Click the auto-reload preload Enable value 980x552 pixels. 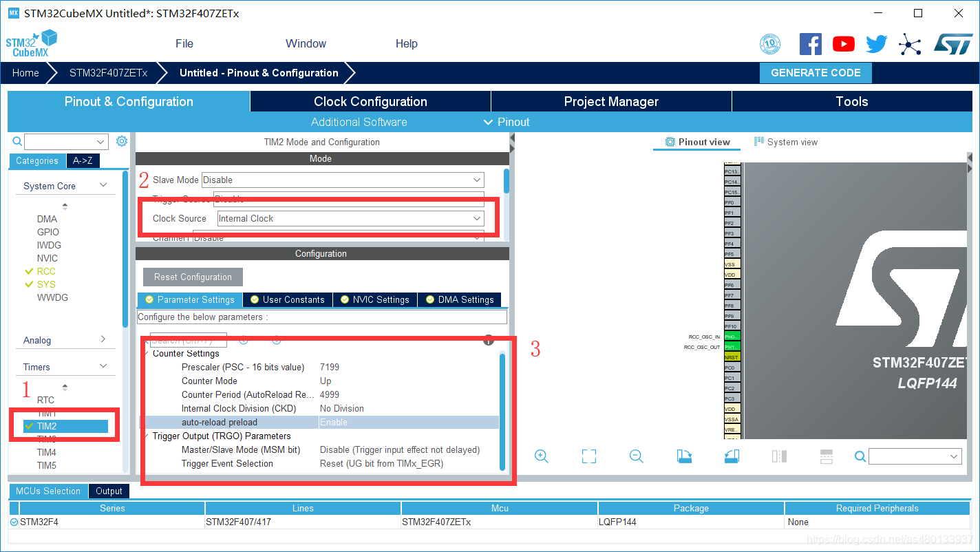click(334, 422)
